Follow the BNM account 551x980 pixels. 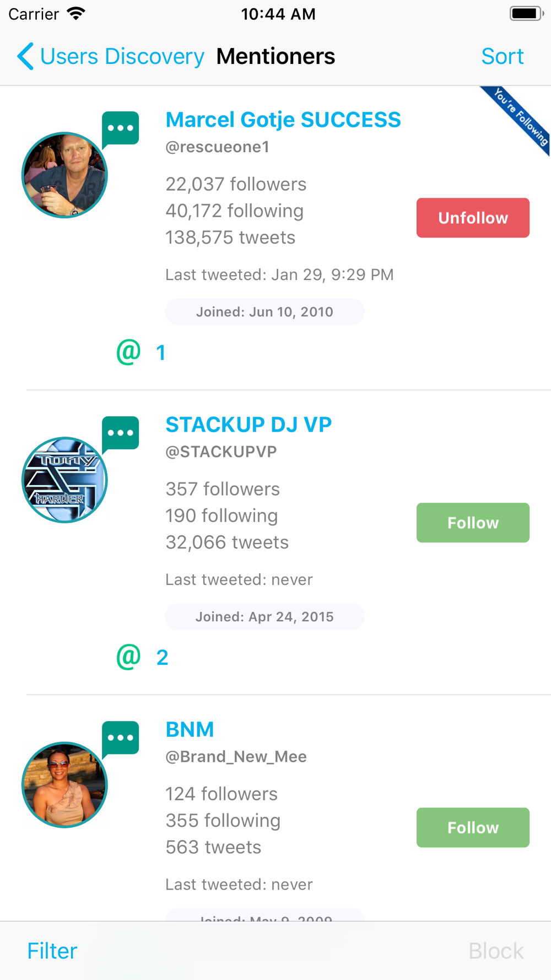473,827
